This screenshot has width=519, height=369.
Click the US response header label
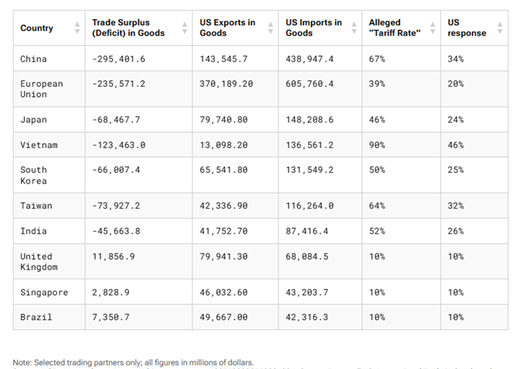(467, 28)
